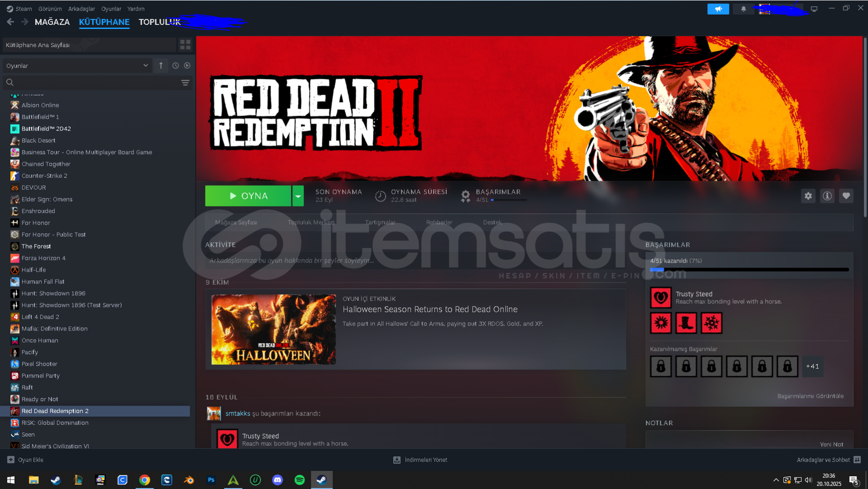
Task: Click the Yeni Not button
Action: [x=831, y=444]
